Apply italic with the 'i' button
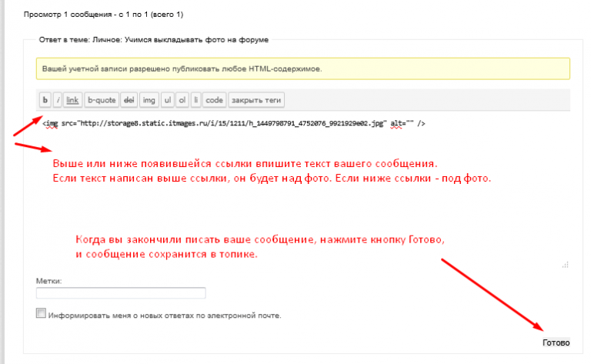Screen dimensions: 591x364 tap(58, 100)
